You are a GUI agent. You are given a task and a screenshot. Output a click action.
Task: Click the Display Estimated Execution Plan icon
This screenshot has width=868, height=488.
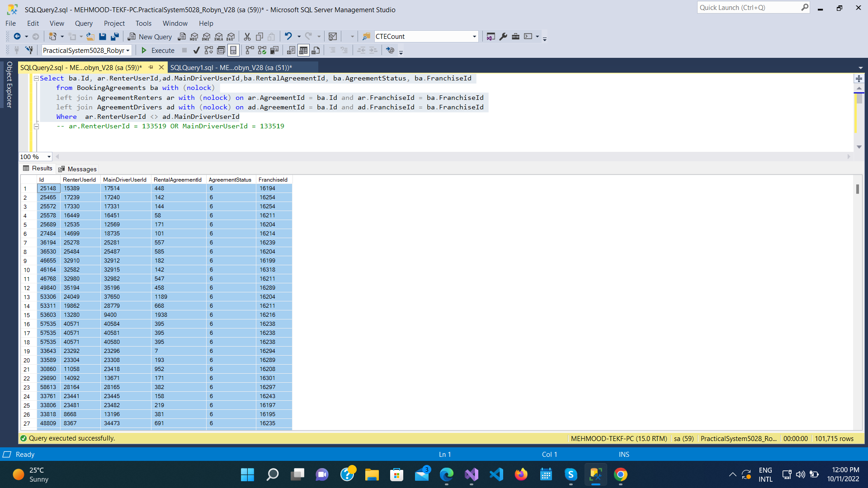pyautogui.click(x=208, y=50)
